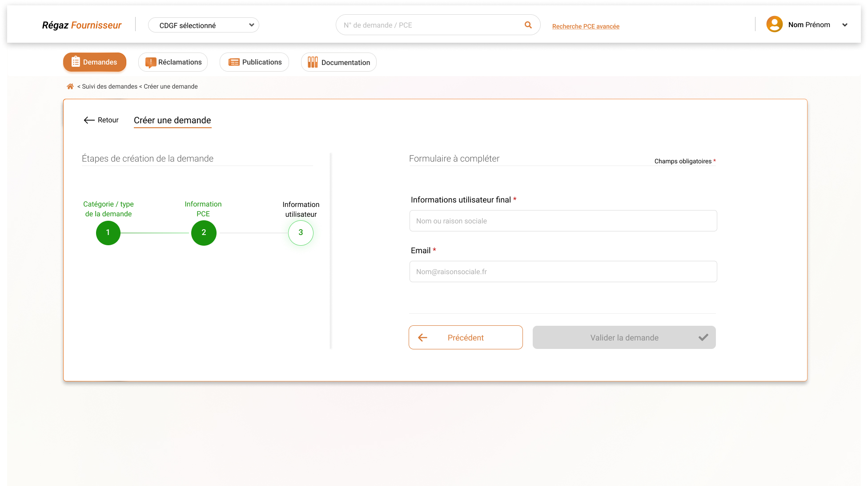Click Valider la demande button

(x=624, y=337)
